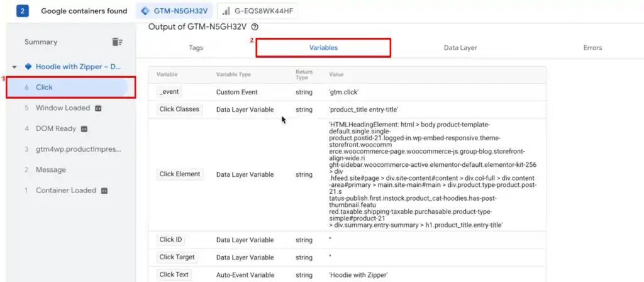Click the Auto-Event Variable type cell

[245, 275]
